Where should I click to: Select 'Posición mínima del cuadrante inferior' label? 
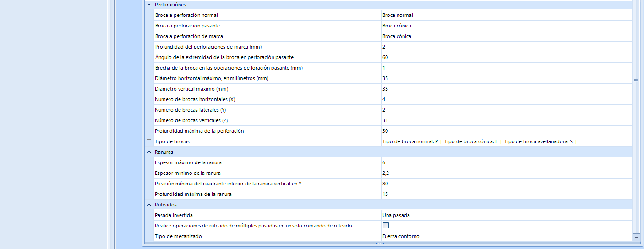click(x=229, y=184)
